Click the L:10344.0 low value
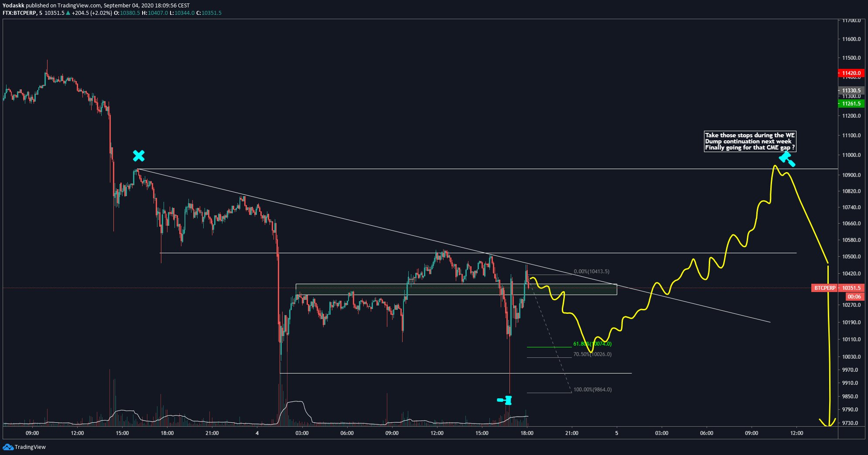Viewport: 868px width, 455px height. click(182, 13)
